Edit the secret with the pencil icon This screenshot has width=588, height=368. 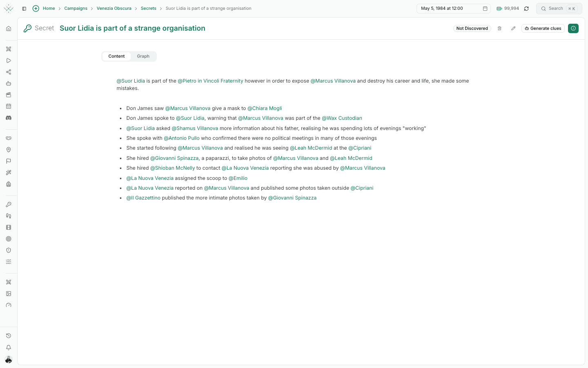tap(513, 28)
